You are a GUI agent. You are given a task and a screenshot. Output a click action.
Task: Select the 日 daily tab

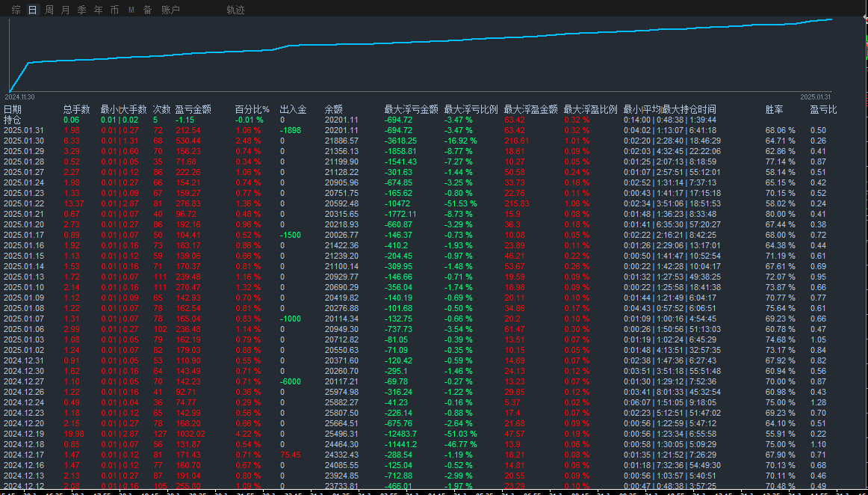tap(33, 10)
